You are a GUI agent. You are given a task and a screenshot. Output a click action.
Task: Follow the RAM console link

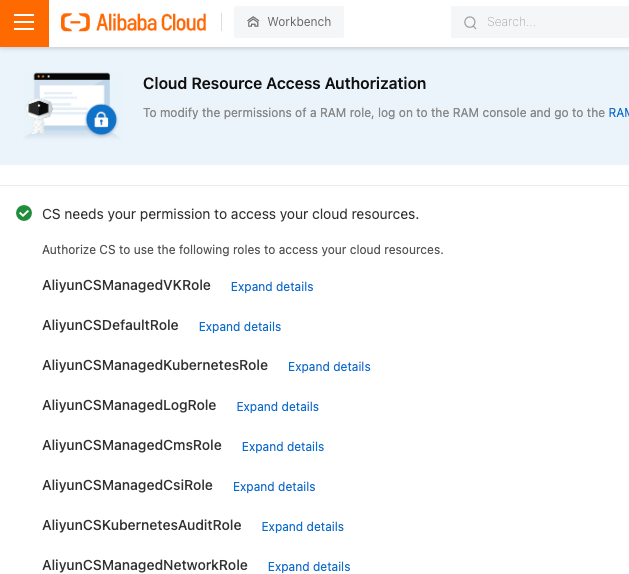618,113
